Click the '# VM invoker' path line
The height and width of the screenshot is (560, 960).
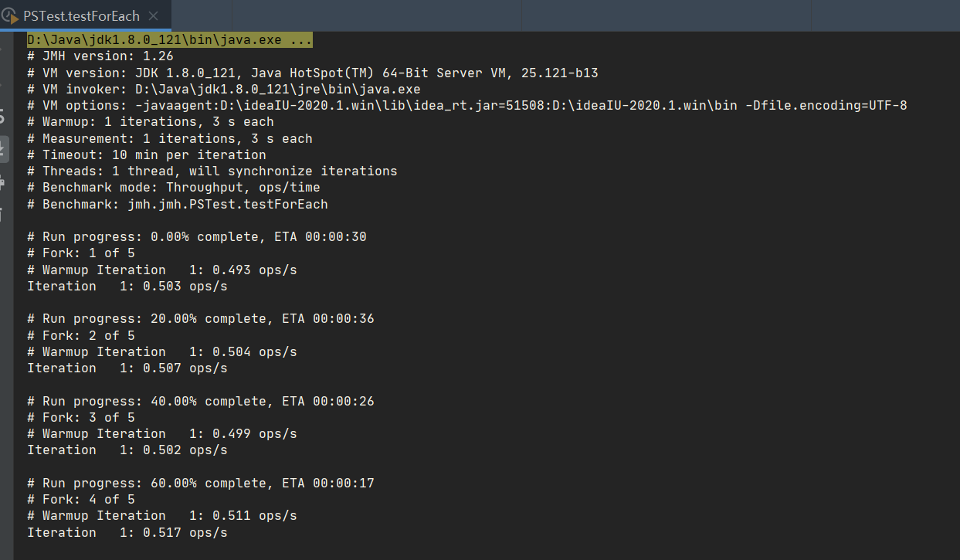point(224,89)
